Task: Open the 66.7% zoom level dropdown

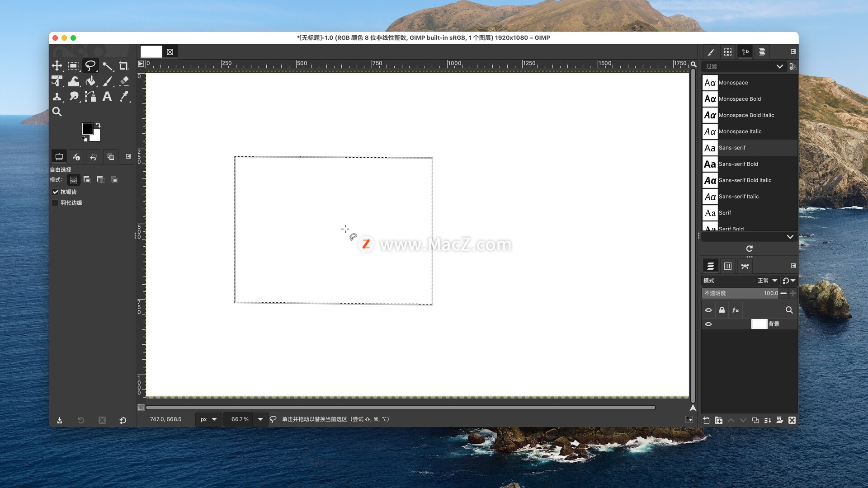Action: [260, 419]
